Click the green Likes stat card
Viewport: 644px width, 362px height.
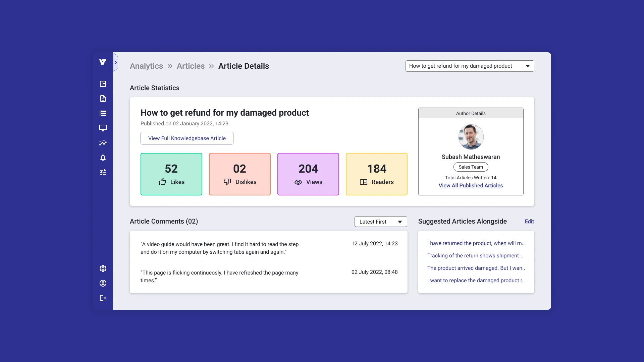click(171, 174)
